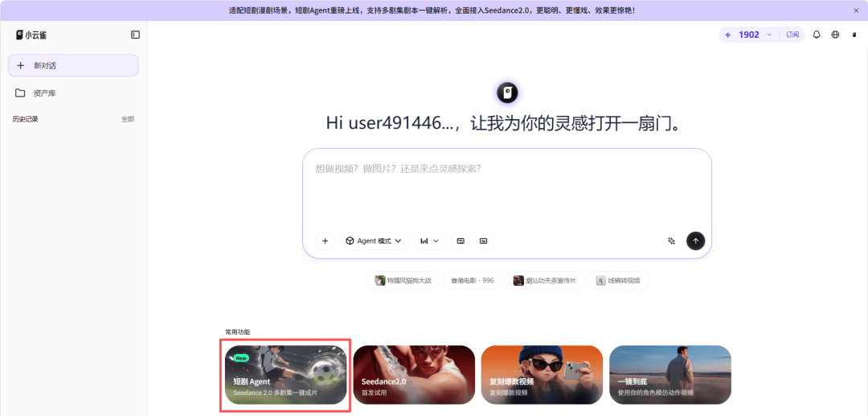
Task: Click the sparkle prompt enhance icon
Action: coord(671,241)
